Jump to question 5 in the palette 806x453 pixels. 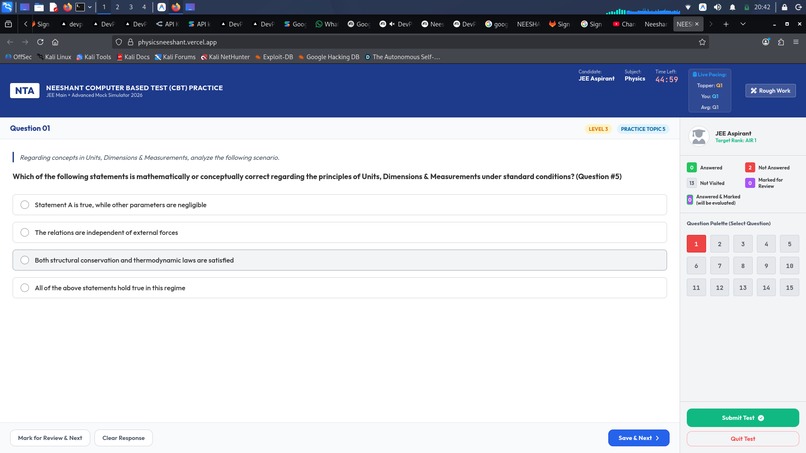pyautogui.click(x=790, y=244)
